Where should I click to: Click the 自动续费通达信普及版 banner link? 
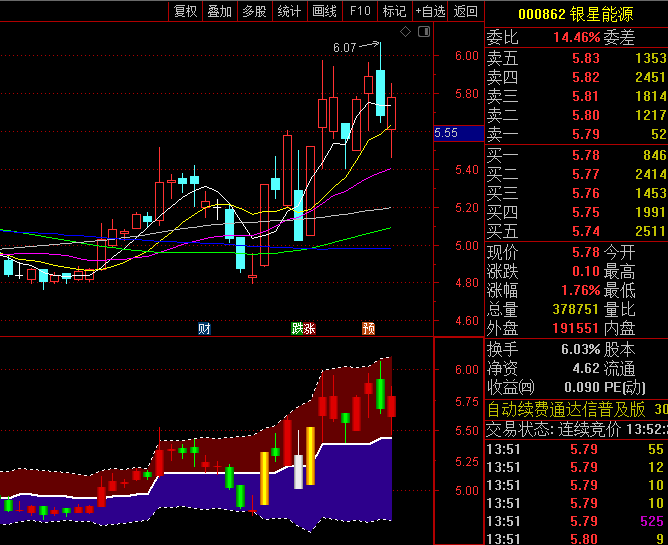click(566, 409)
